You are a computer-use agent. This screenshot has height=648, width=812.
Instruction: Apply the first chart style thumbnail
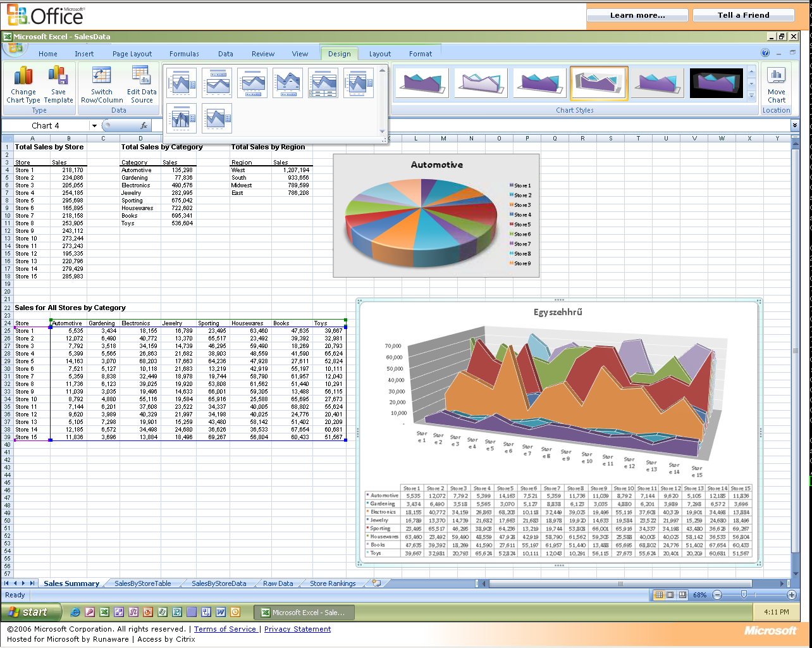[x=422, y=84]
